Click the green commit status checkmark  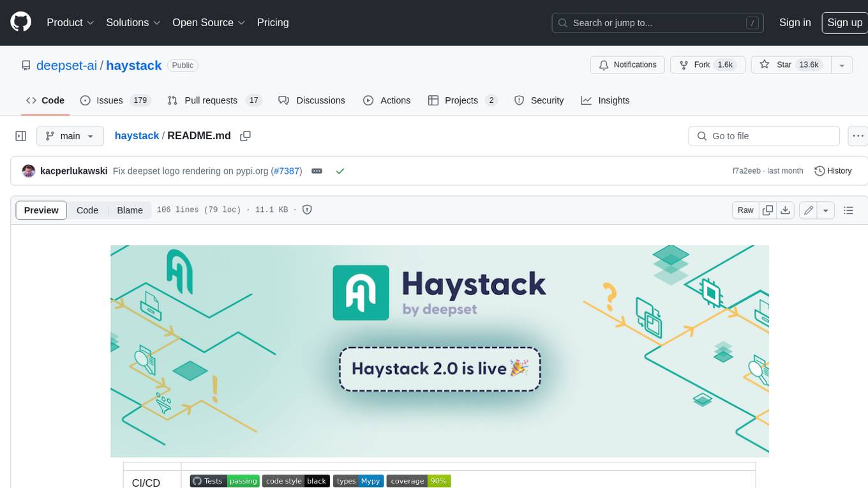point(340,171)
